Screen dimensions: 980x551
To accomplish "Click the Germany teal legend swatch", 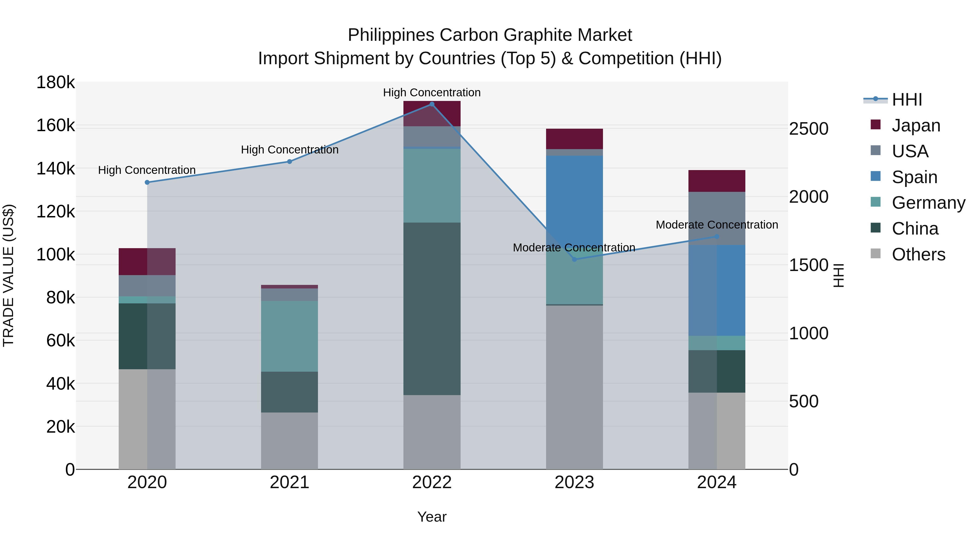I will click(875, 202).
